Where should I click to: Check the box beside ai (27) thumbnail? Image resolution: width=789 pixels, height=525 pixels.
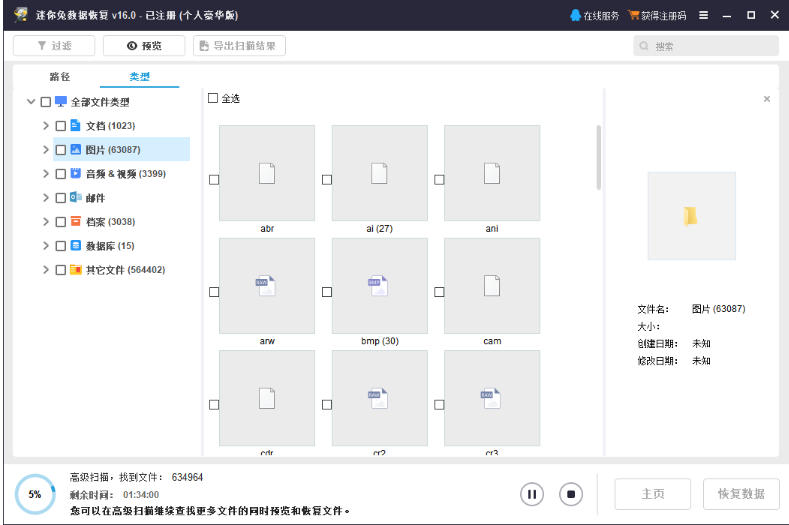coord(327,180)
